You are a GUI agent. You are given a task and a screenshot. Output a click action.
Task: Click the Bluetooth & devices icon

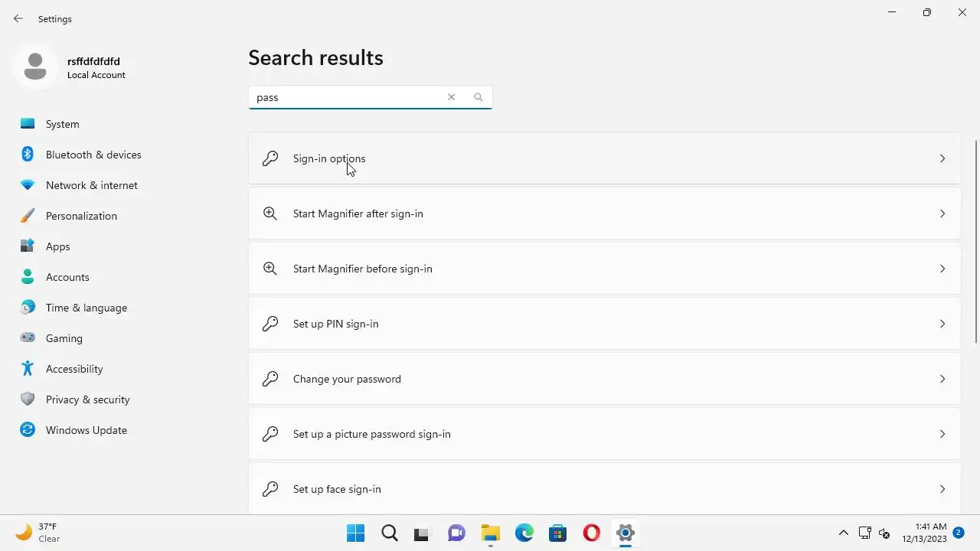pos(28,155)
